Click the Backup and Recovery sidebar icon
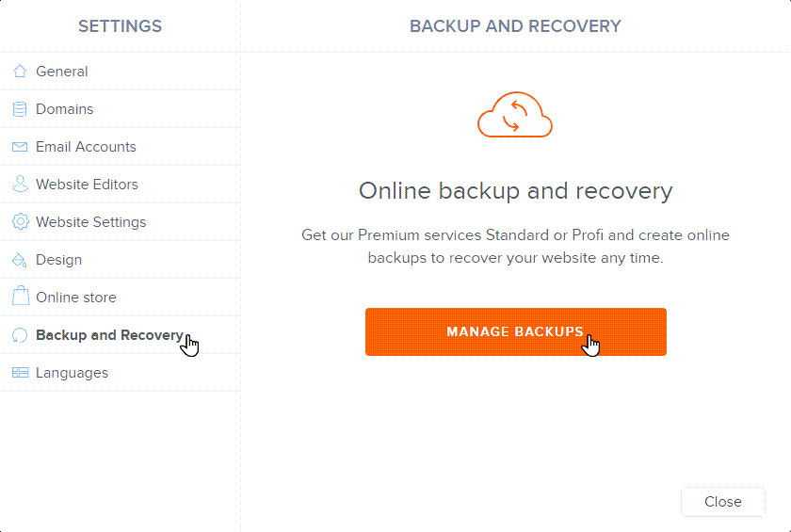This screenshot has height=532, width=791. 20,335
